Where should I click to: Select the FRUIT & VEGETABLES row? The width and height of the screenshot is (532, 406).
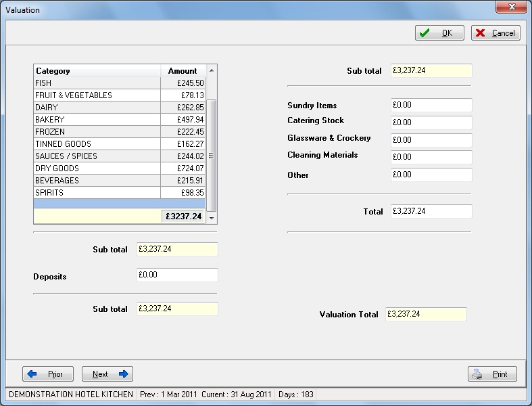click(x=120, y=95)
